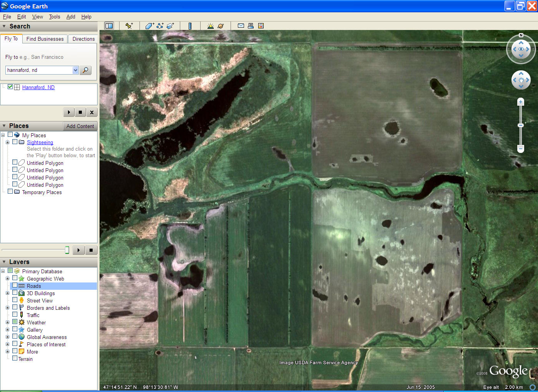The image size is (538, 392).
Task: Enable the Traffic layer checkbox
Action: pos(15,314)
